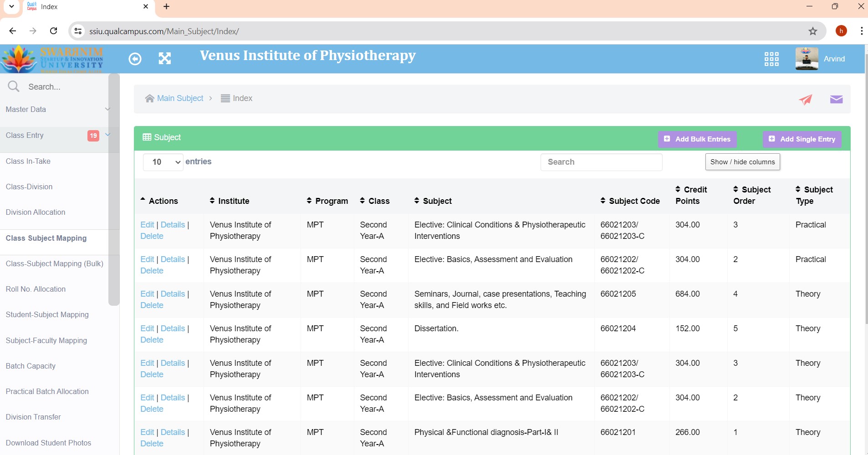Click the Swarrnim University logo
Viewport: 868px width, 455px height.
(52, 59)
